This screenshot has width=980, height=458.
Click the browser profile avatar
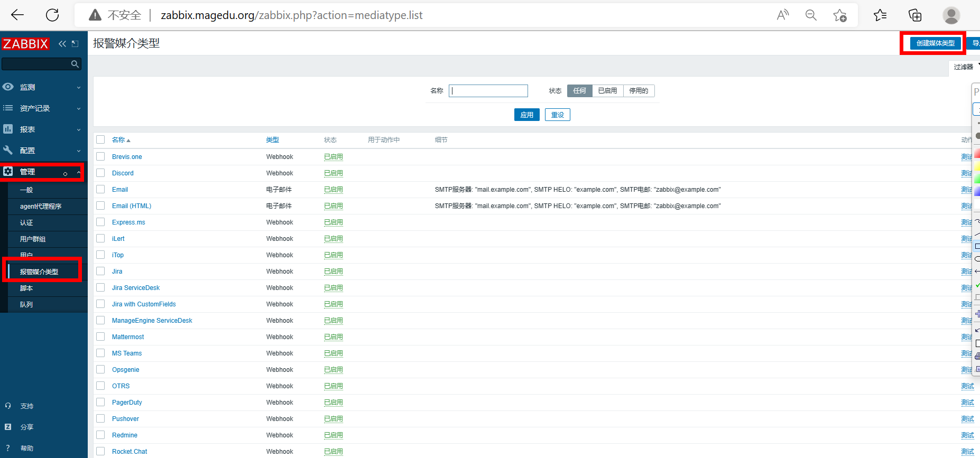[951, 15]
